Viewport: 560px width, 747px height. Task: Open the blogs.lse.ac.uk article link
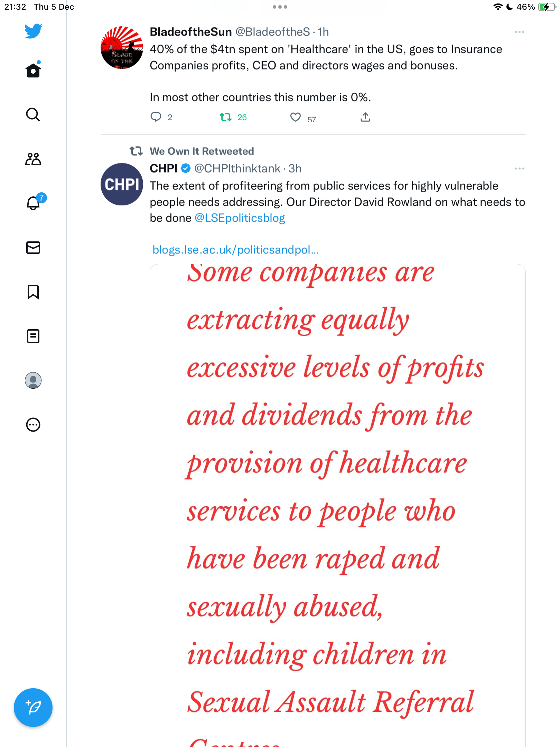[235, 250]
